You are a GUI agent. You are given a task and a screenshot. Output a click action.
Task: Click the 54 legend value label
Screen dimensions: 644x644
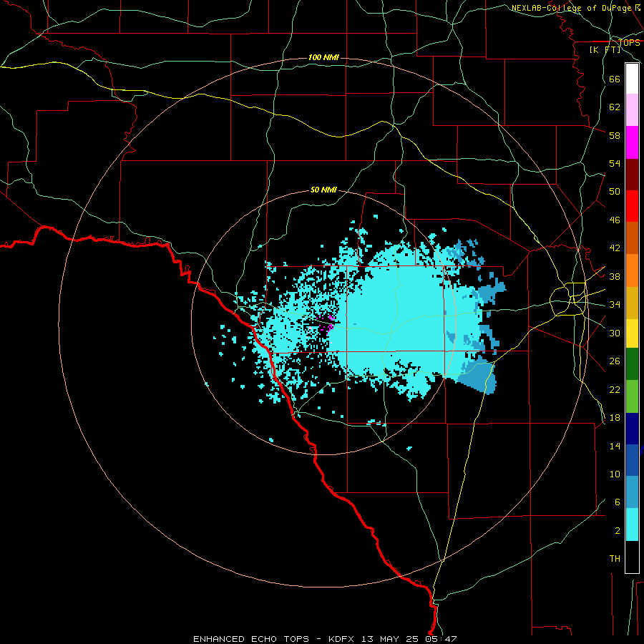(x=615, y=163)
